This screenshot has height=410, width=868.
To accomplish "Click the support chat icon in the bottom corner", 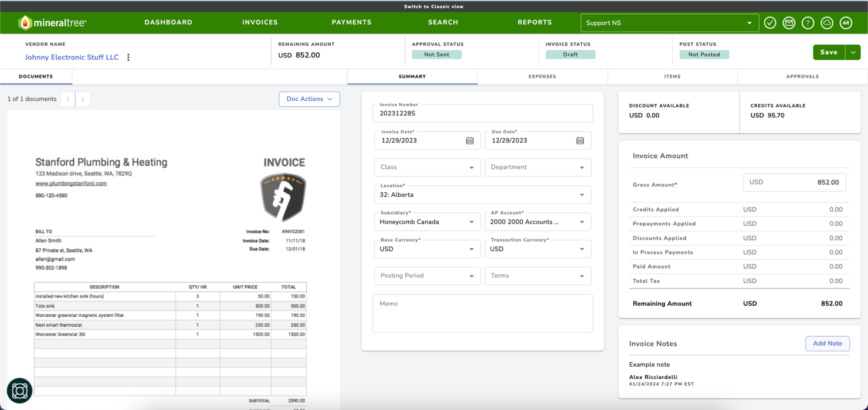I will [x=19, y=390].
